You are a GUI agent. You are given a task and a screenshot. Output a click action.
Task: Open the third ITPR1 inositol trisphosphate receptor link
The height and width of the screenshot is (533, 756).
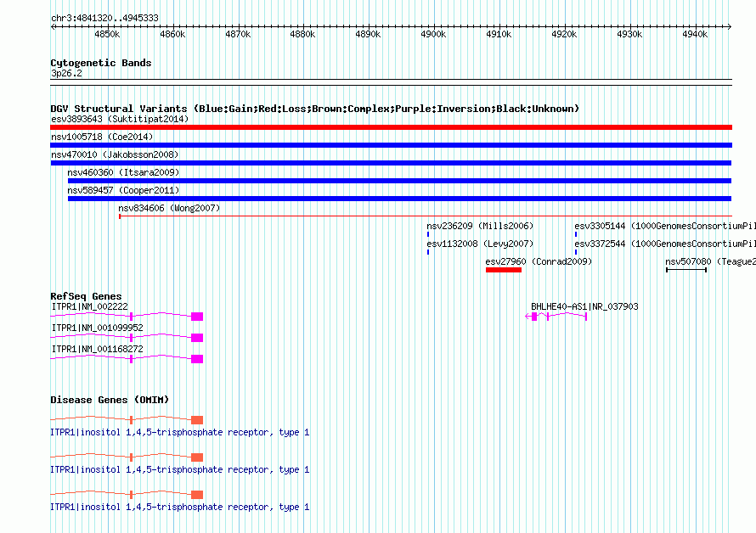tap(180, 507)
